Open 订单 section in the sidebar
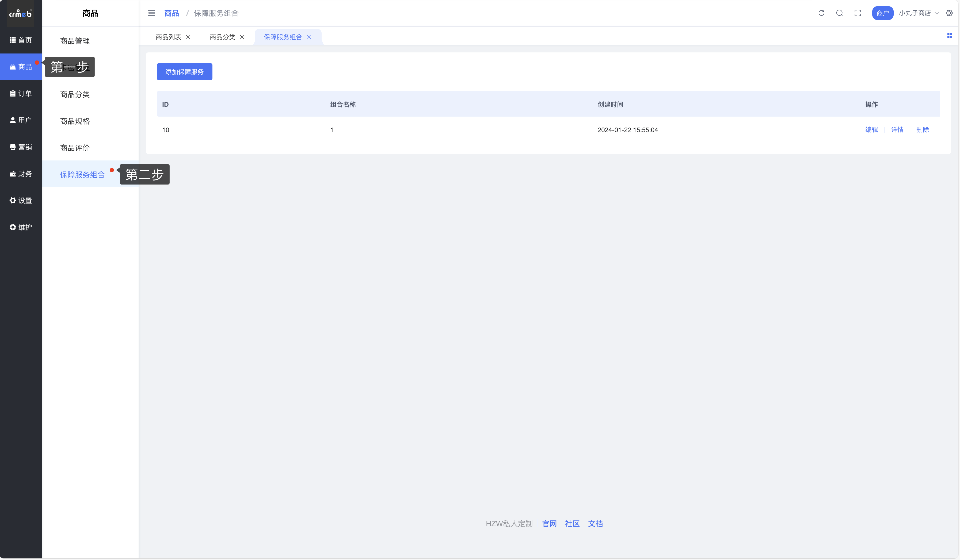 [x=21, y=94]
